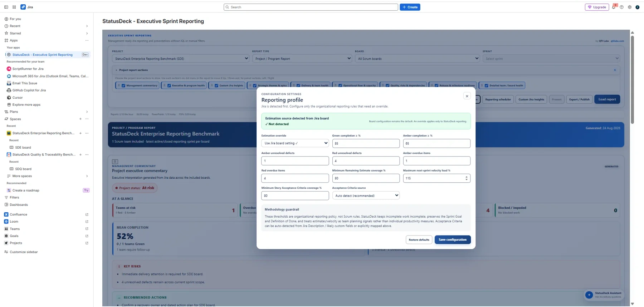The height and width of the screenshot is (307, 644).
Task: Open the notifications bell
Action: (x=614, y=7)
